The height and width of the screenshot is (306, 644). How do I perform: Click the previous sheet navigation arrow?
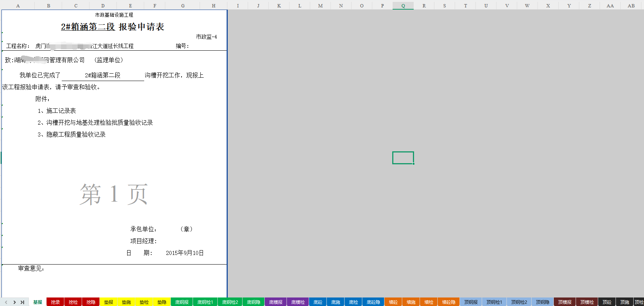coord(6,302)
